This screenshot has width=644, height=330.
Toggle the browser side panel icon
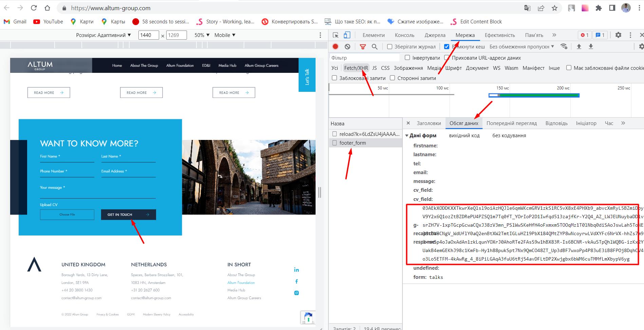pyautogui.click(x=612, y=8)
